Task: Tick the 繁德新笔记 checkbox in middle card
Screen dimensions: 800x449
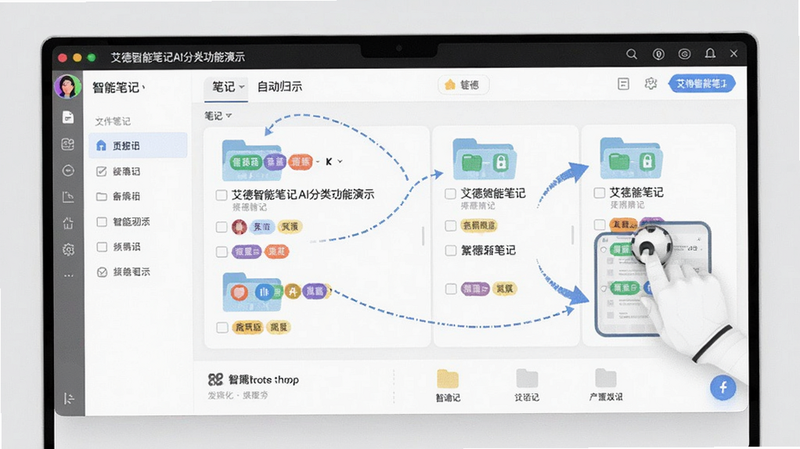Action: click(x=451, y=251)
